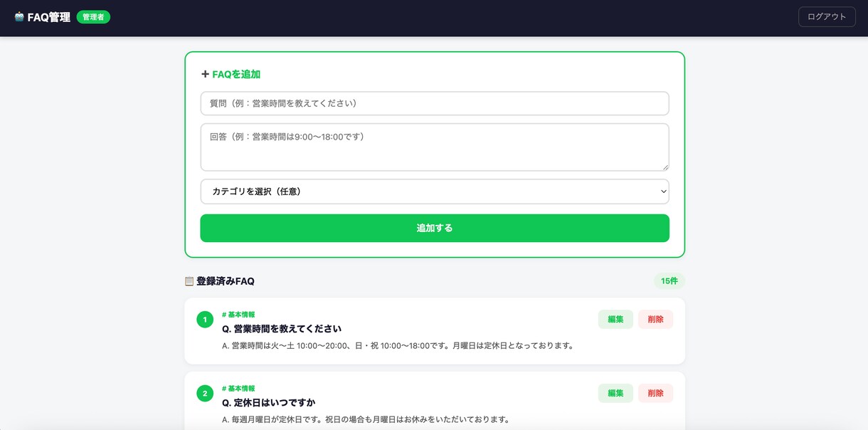Click question text Q. 定休日はいつですか
The image size is (868, 430).
[x=268, y=402]
